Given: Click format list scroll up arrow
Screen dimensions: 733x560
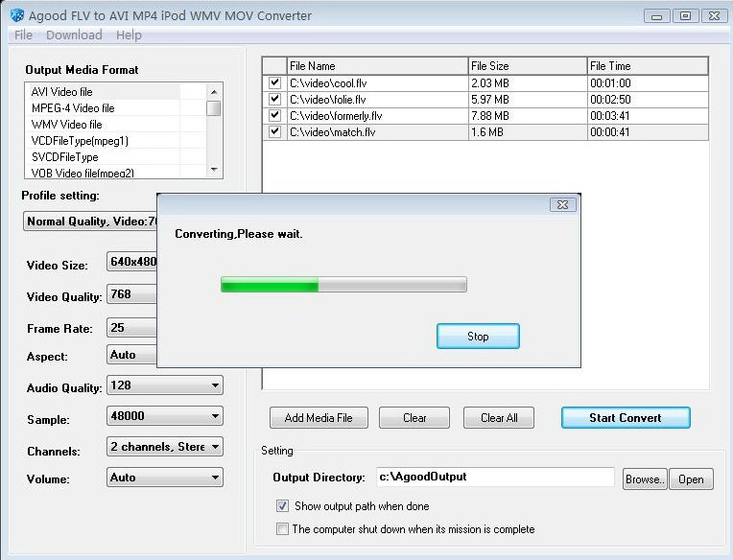Looking at the screenshot, I should point(214,91).
